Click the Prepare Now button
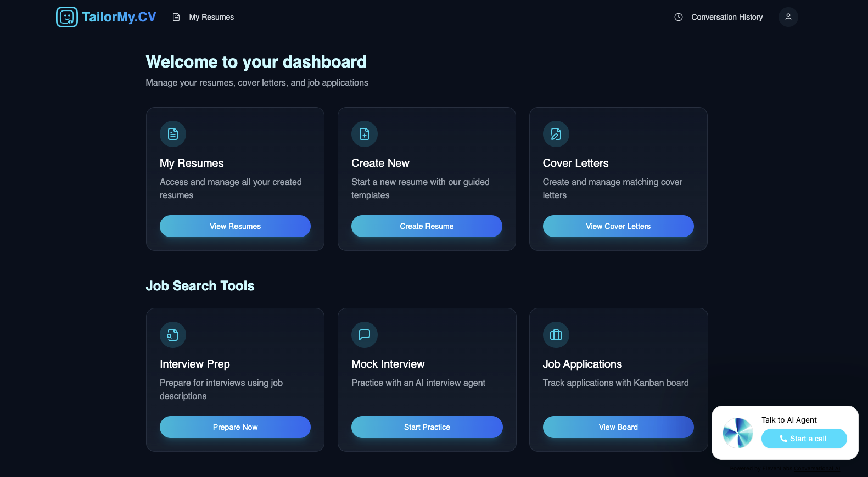This screenshot has height=477, width=868. (235, 427)
